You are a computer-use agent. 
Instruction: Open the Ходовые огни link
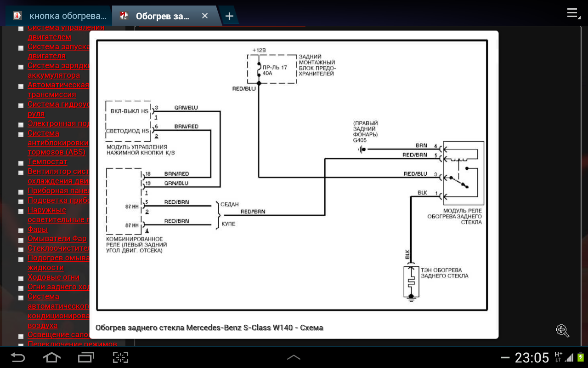click(x=53, y=277)
